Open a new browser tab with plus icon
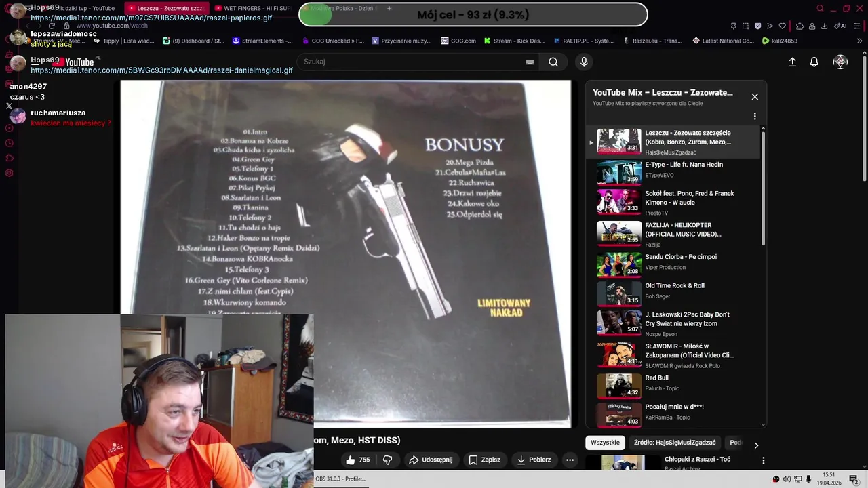 pyautogui.click(x=389, y=8)
